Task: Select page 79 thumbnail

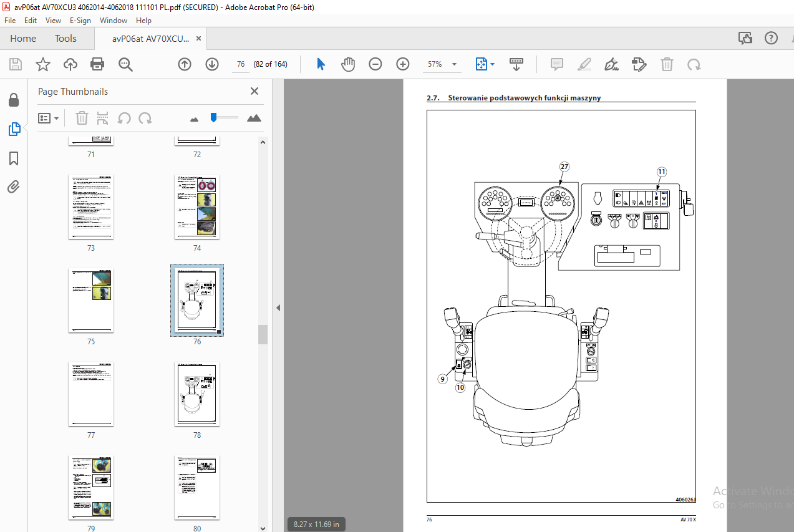Action: click(91, 488)
